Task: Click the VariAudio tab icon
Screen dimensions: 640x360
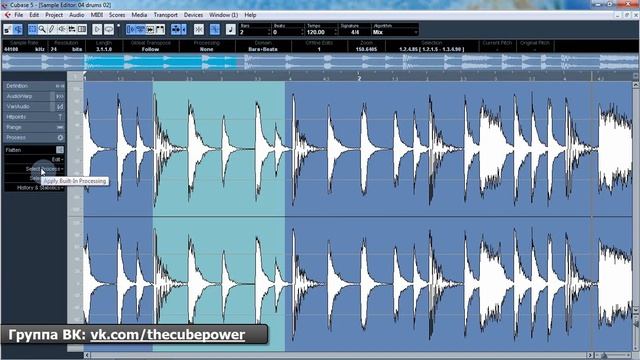Action: (x=60, y=107)
